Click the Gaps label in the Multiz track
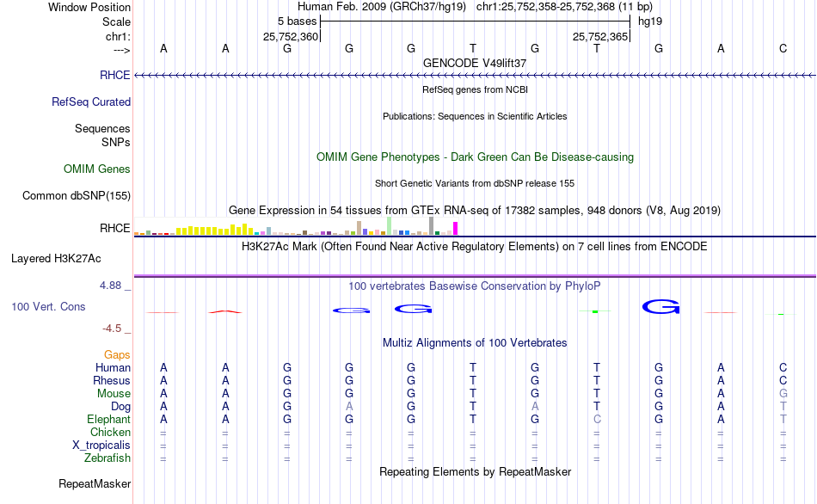 tap(117, 355)
